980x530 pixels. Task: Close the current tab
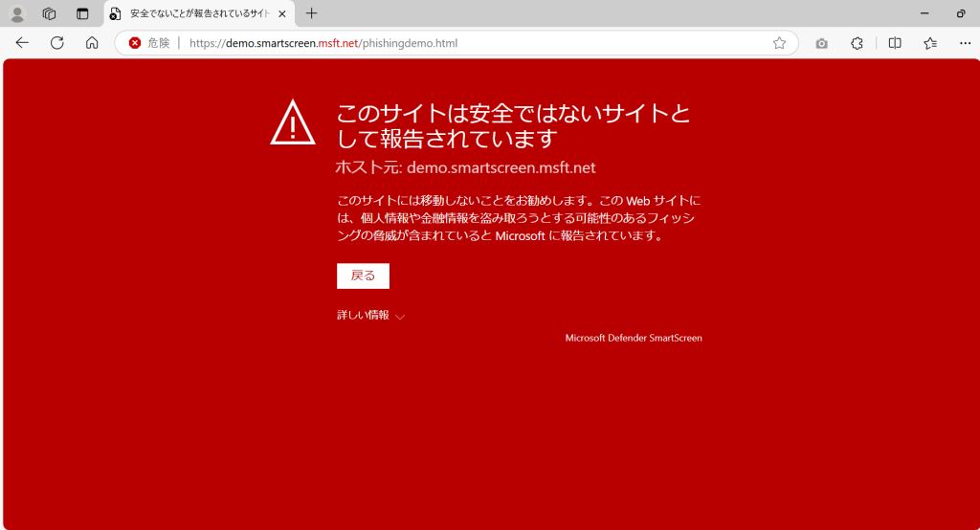tap(282, 13)
